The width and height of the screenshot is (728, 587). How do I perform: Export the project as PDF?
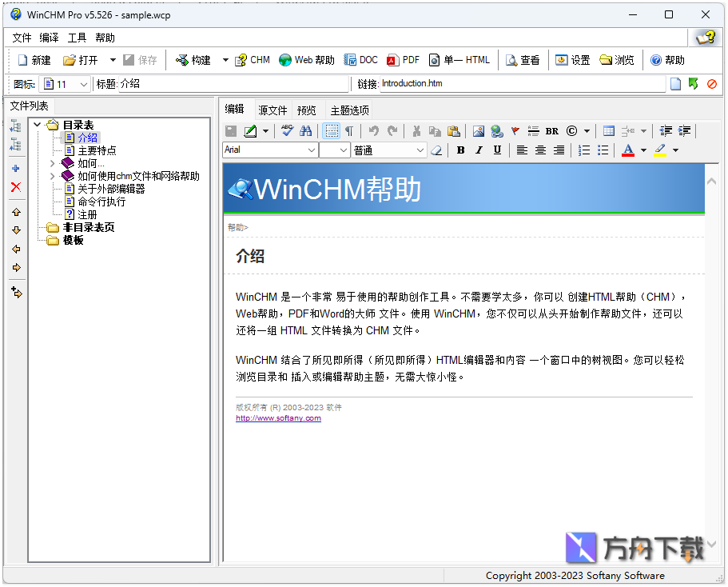point(404,59)
